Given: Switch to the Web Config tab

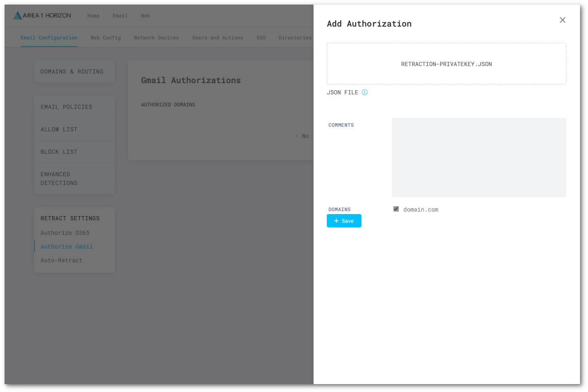Looking at the screenshot, I should tap(106, 38).
